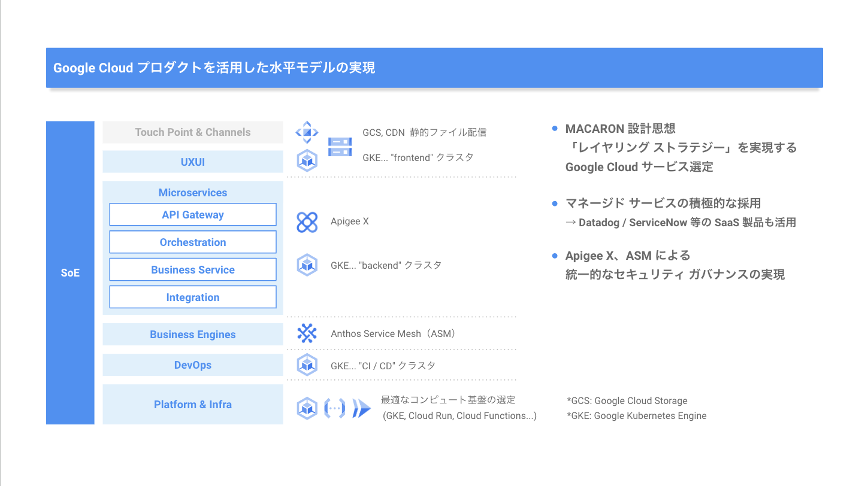This screenshot has height=486, width=868.
Task: Click the 'GKE... "CI / CD" クラスタ' label
Action: 383,365
